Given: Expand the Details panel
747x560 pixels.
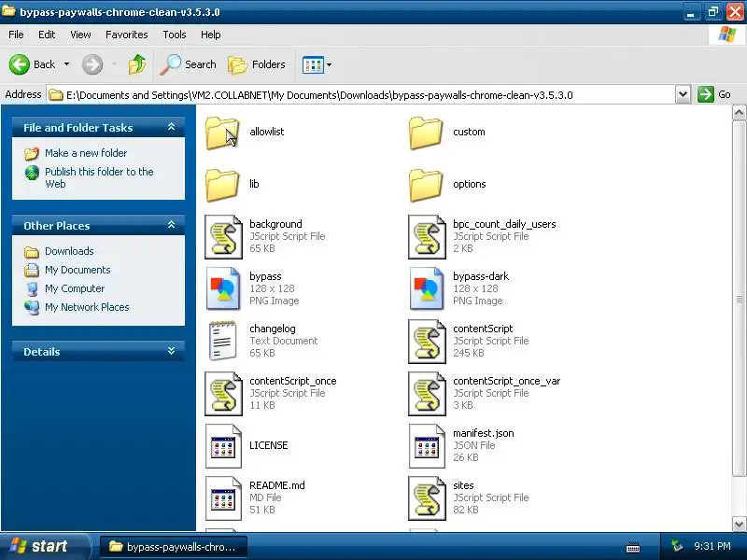Looking at the screenshot, I should tap(172, 352).
